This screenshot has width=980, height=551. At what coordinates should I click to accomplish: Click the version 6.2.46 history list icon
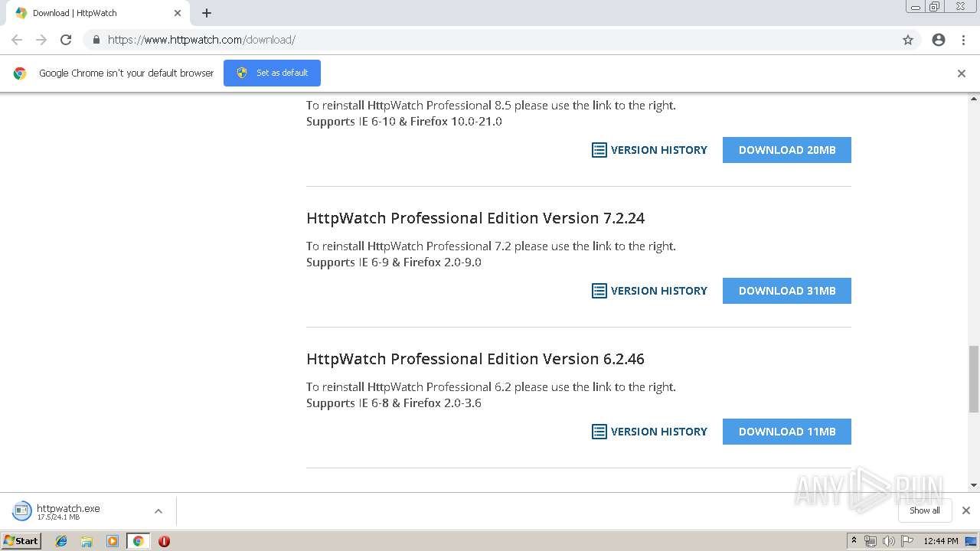(599, 432)
